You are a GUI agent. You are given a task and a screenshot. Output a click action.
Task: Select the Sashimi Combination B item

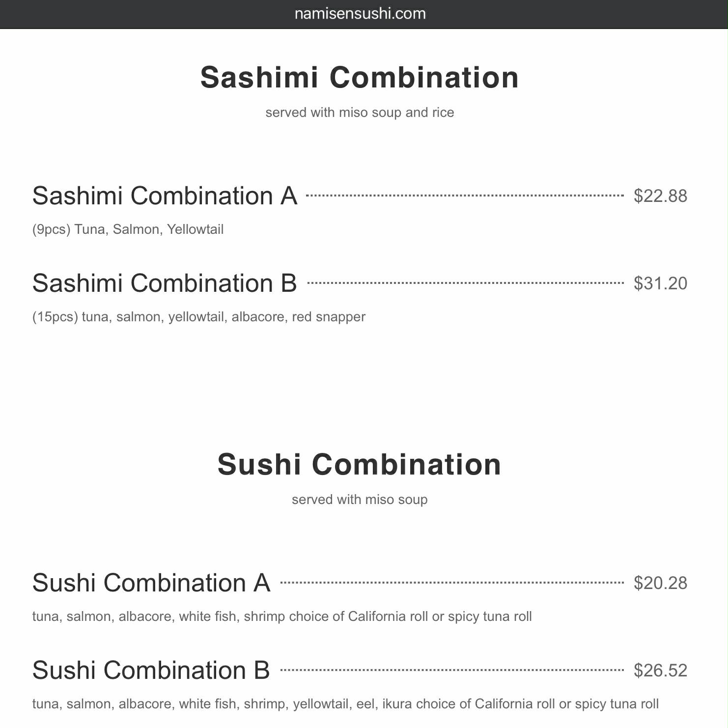[165, 283]
